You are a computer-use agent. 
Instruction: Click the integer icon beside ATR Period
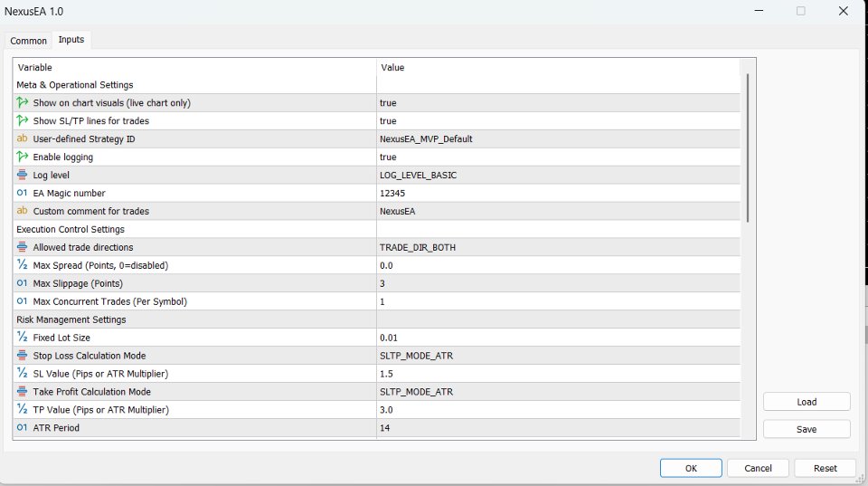22,427
